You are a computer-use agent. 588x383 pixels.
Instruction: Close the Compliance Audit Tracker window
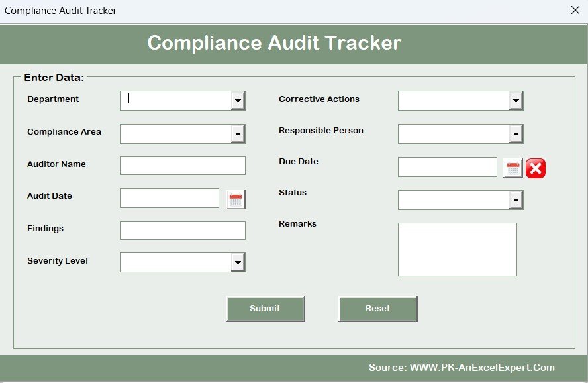(575, 10)
